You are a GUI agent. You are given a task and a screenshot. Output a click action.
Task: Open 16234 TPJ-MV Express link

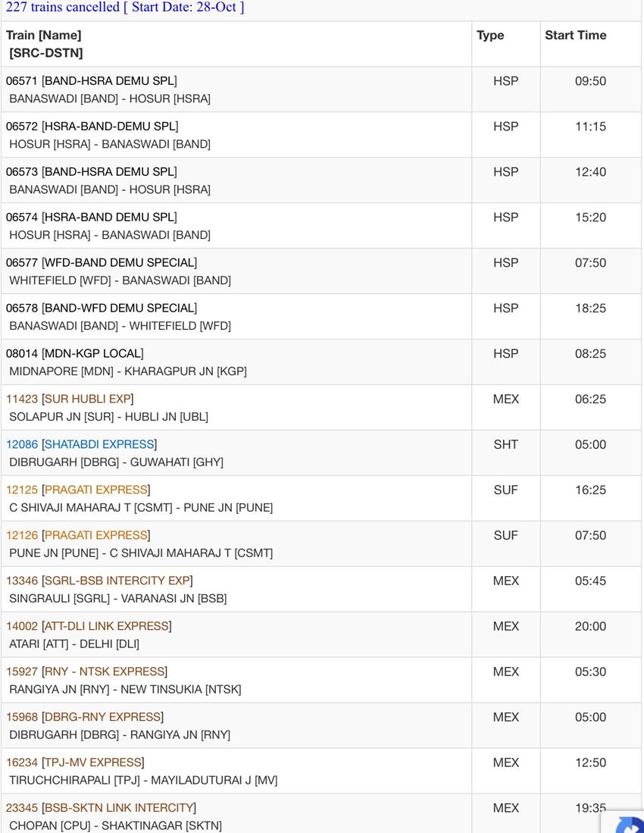click(75, 763)
